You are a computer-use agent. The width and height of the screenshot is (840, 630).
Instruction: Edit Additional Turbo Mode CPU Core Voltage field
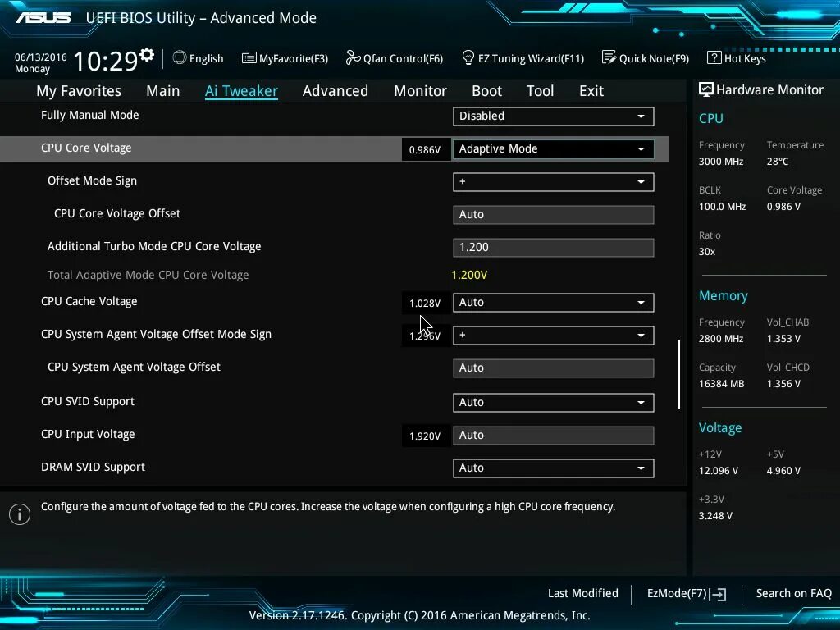click(x=553, y=247)
